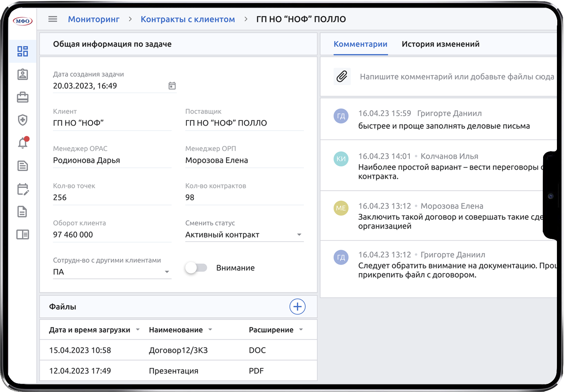The height and width of the screenshot is (392, 564).
Task: Open the Сменить статус dropdown
Action: pos(300,234)
